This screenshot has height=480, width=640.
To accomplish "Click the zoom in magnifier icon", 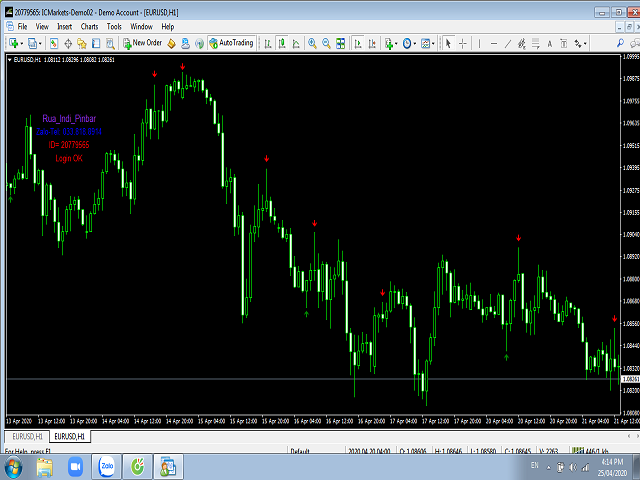I will [312, 43].
